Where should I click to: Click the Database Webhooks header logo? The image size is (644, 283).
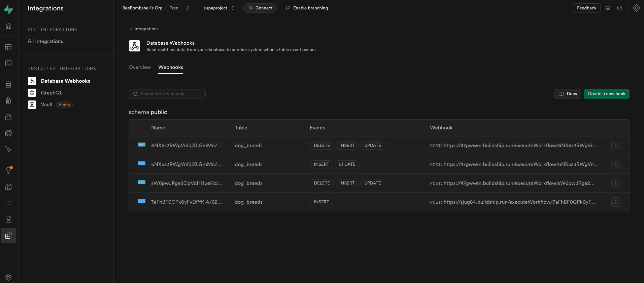135,46
